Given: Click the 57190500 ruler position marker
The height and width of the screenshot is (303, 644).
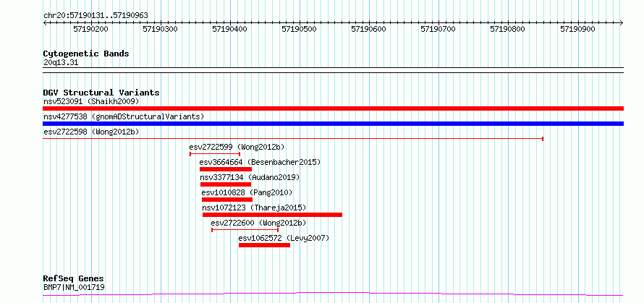Looking at the screenshot, I should click(300, 30).
